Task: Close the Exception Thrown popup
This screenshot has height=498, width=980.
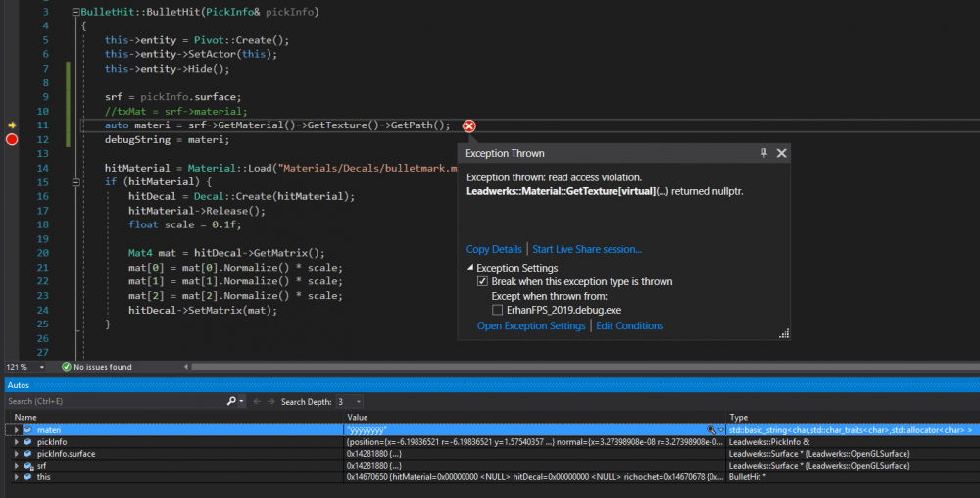Action: coord(782,153)
